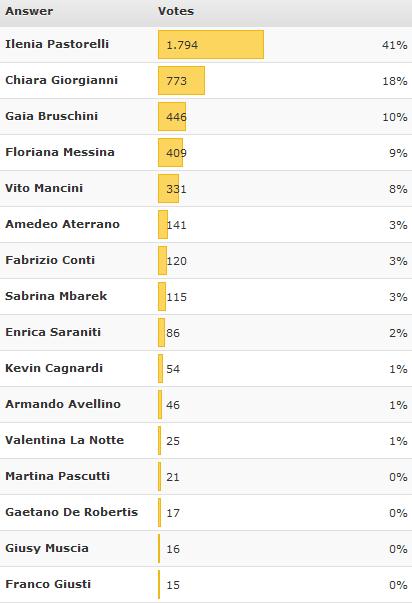Select the Ilenia Pastorelli row name

click(x=57, y=44)
